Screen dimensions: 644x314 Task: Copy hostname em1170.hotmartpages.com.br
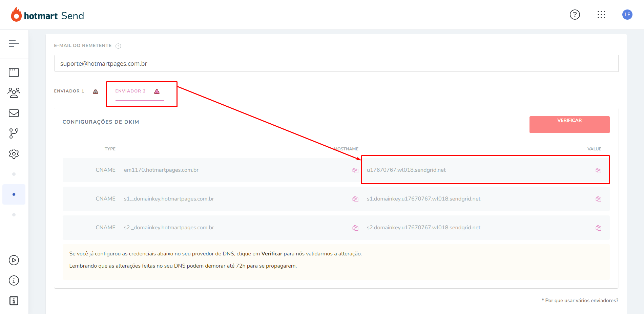tap(355, 170)
